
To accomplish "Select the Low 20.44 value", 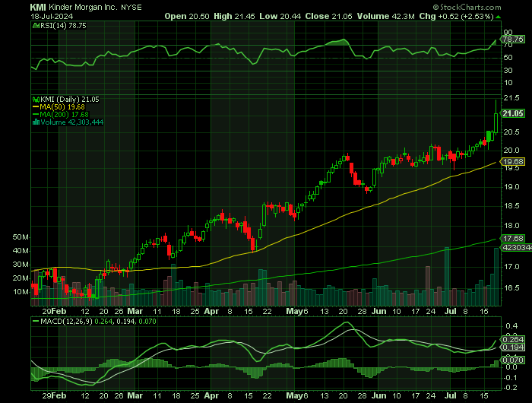I will [280, 16].
